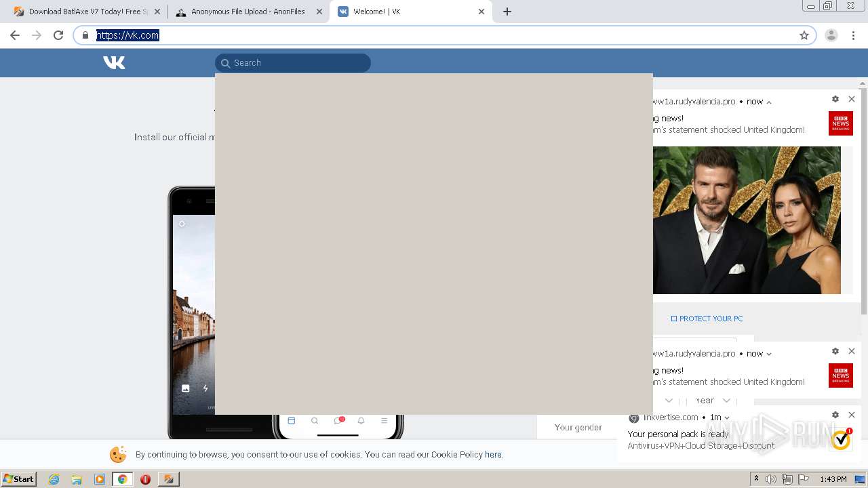Switch to Chrome on the taskbar
This screenshot has width=868, height=488.
(x=122, y=479)
